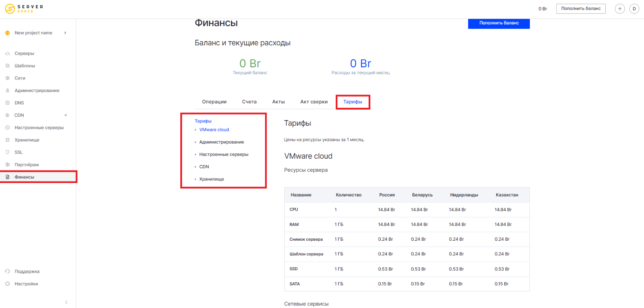Click the SSD price for Казахстан
The height and width of the screenshot is (308, 644).
click(502, 269)
